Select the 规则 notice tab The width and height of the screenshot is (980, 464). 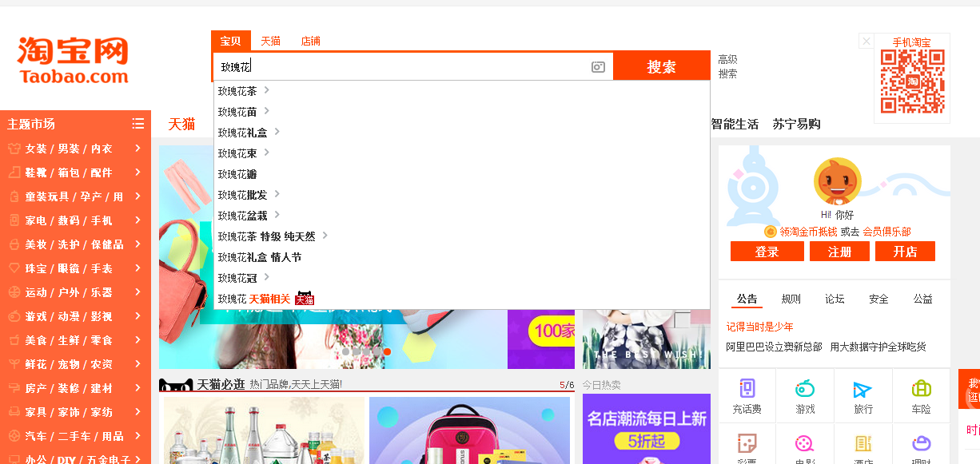[x=791, y=299]
